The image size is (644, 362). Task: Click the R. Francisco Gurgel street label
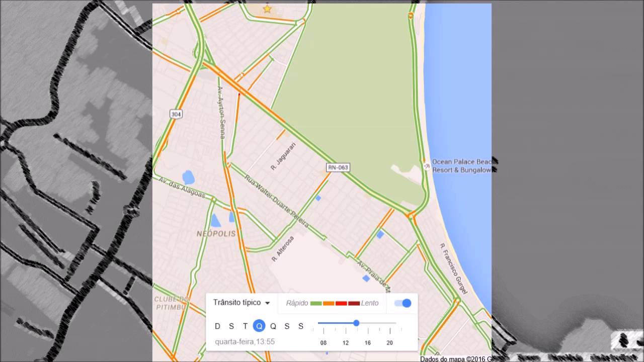click(x=454, y=268)
